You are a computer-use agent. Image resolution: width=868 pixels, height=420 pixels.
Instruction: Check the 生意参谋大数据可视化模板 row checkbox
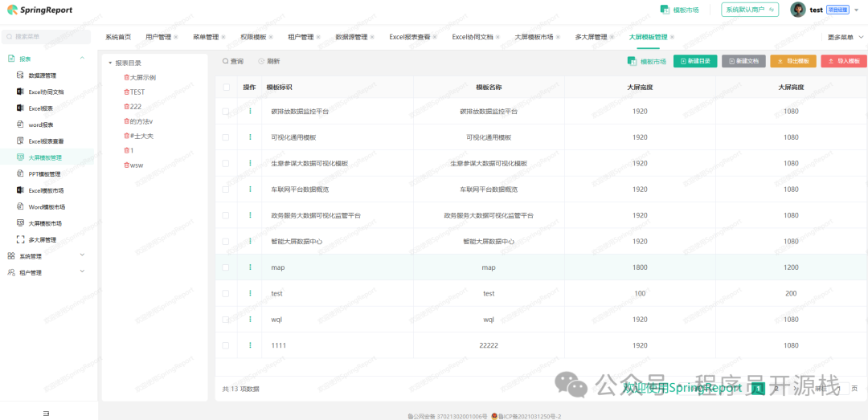(226, 163)
